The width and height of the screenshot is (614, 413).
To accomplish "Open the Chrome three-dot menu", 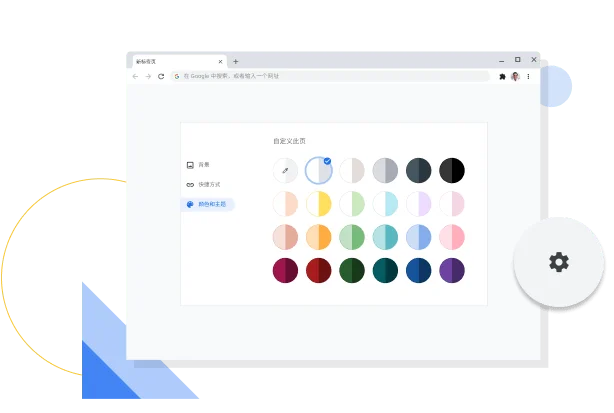I will click(528, 76).
